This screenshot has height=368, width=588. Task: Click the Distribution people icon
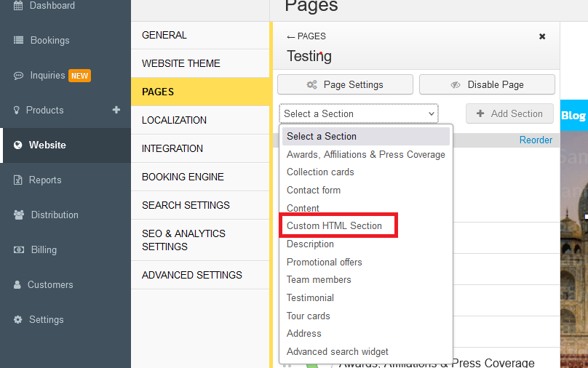18,215
